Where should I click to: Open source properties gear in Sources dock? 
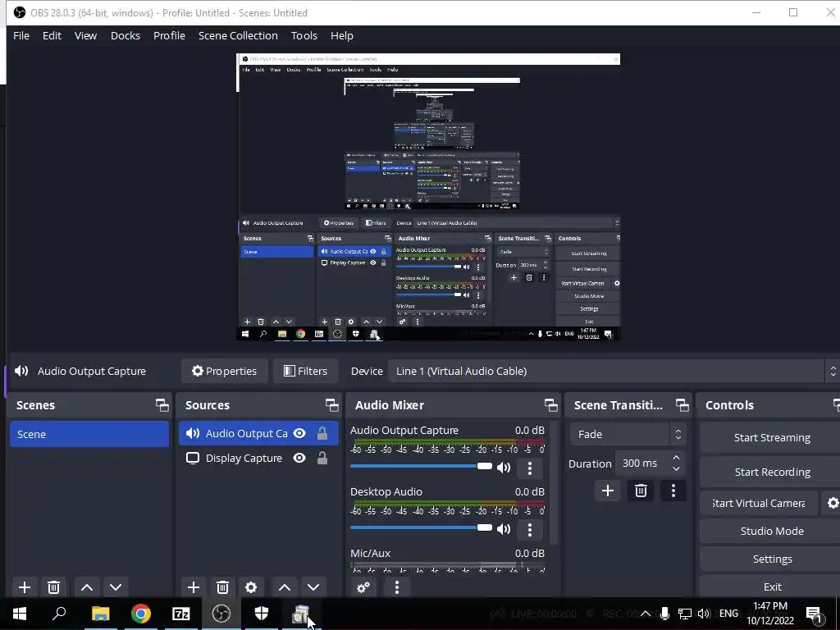[x=251, y=587]
